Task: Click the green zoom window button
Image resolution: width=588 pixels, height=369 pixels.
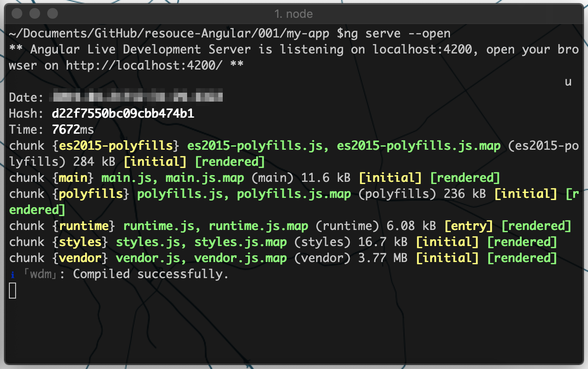Action: click(53, 13)
